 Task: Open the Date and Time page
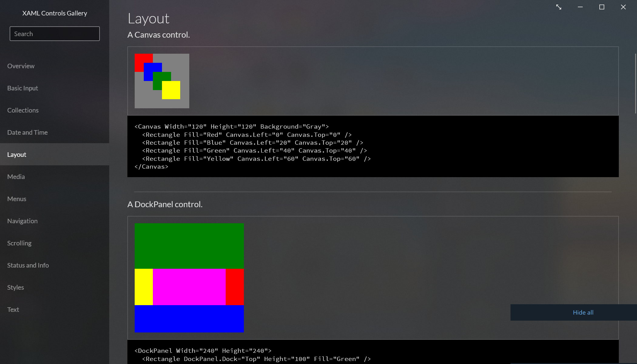[x=27, y=132]
